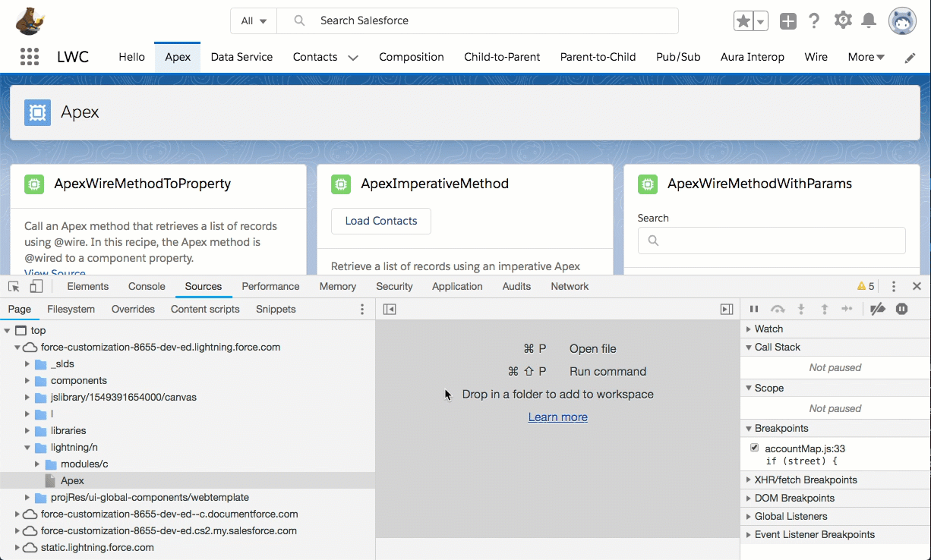The width and height of the screenshot is (931, 560).
Task: Switch to the Network tab
Action: pyautogui.click(x=570, y=286)
